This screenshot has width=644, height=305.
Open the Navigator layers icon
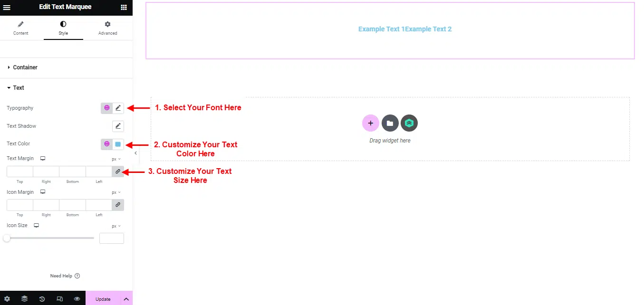(x=25, y=299)
